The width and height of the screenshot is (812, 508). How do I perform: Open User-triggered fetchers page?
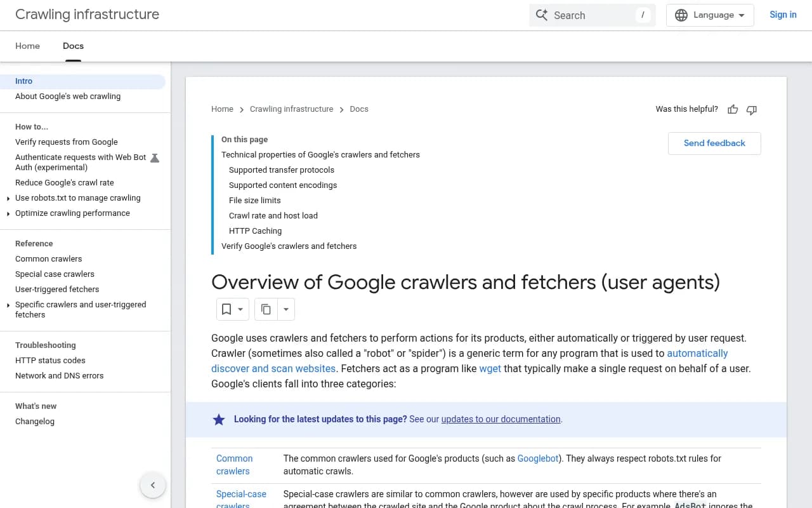57,290
